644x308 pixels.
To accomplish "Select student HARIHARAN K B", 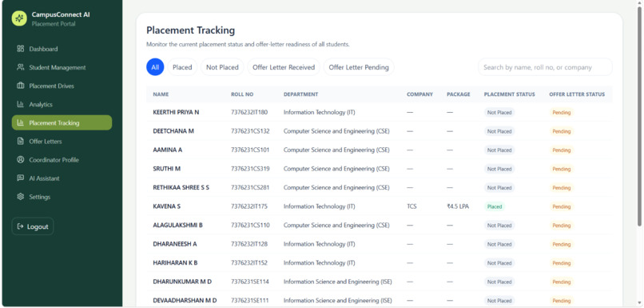I will pyautogui.click(x=175, y=262).
